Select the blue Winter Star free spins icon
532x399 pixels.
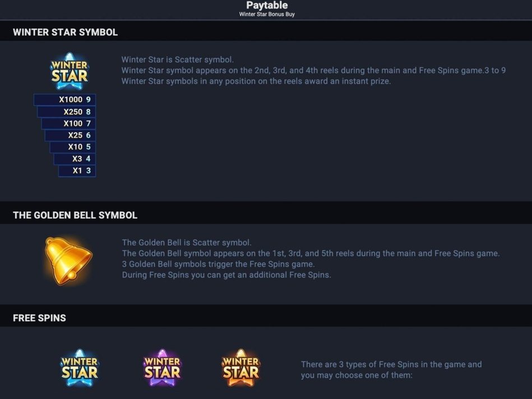(x=80, y=368)
